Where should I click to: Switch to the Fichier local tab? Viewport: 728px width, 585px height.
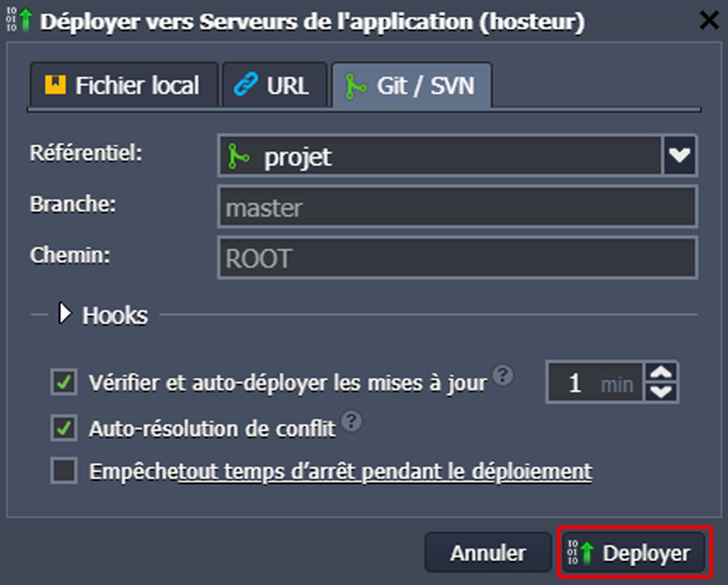tap(123, 85)
